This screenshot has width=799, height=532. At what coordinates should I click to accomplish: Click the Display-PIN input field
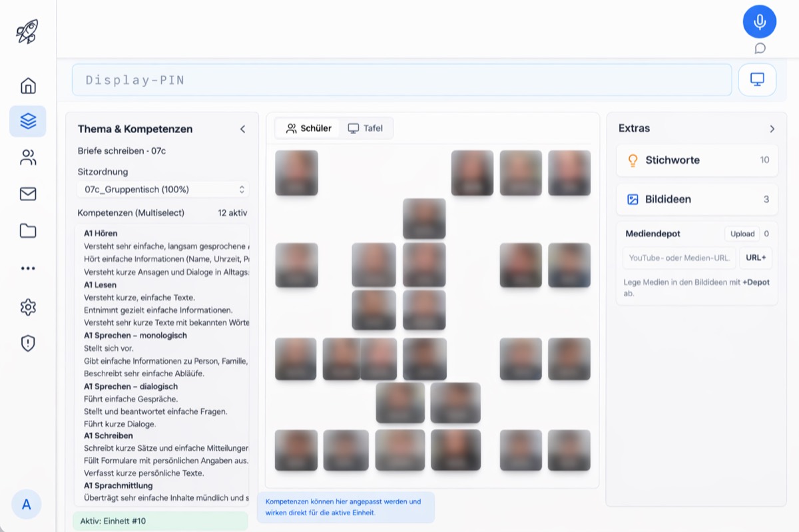401,81
